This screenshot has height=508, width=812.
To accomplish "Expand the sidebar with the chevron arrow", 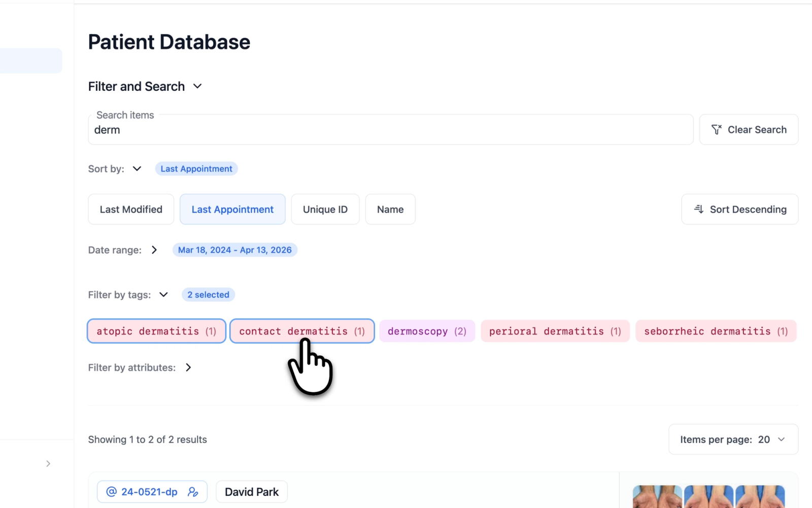I will click(48, 463).
